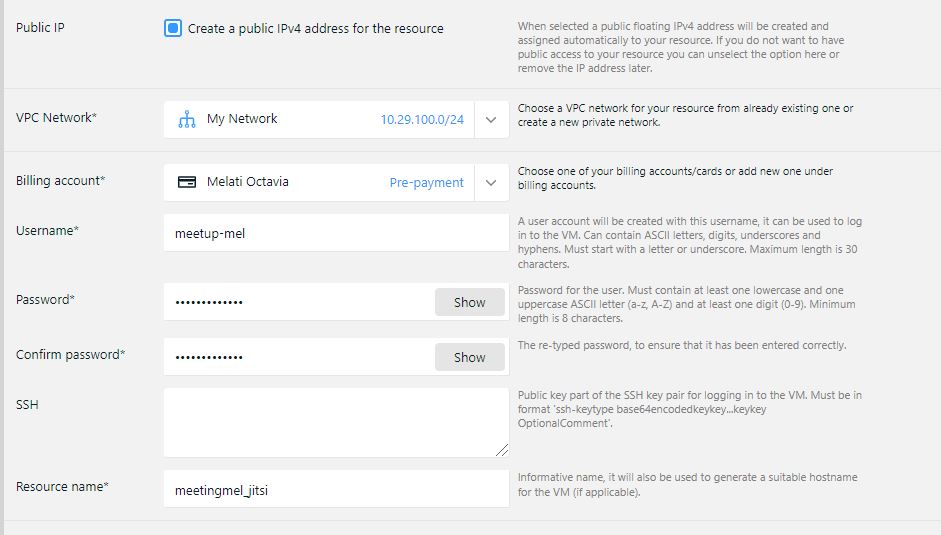Uncheck the Create public IPv4 address checkbox
The height and width of the screenshot is (535, 941).
pyautogui.click(x=173, y=29)
